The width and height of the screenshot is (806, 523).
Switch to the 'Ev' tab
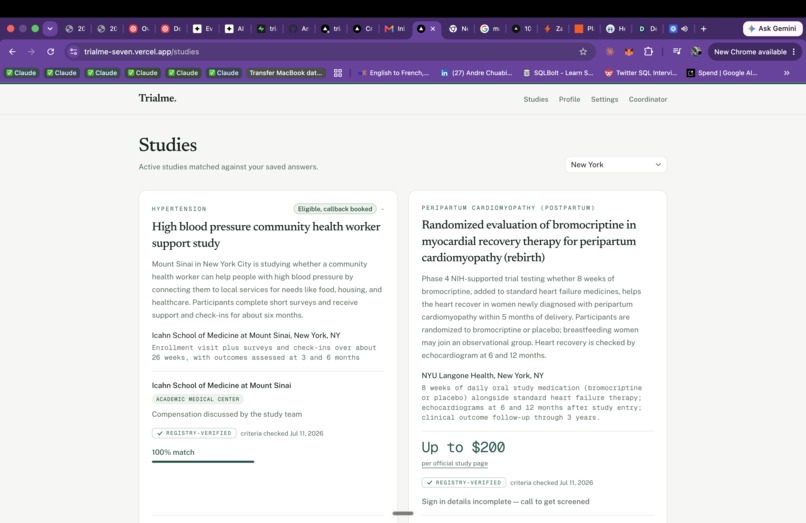click(203, 29)
